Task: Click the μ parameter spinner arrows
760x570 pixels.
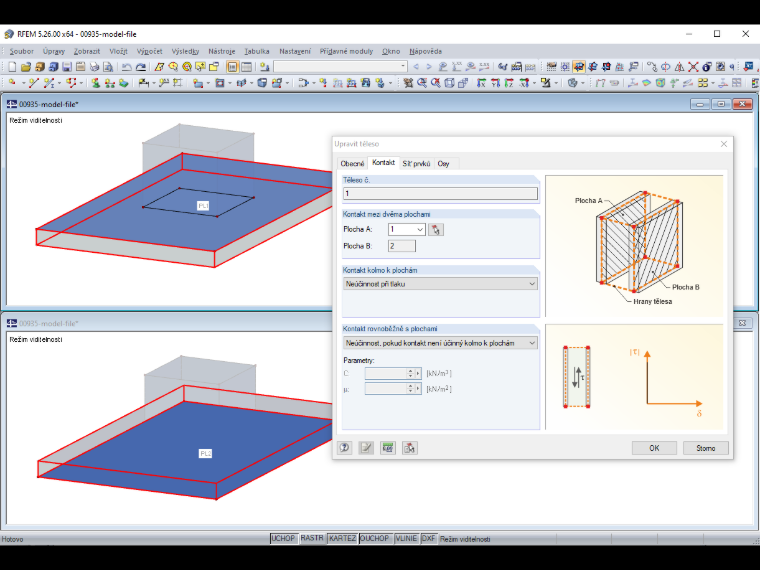Action: (x=411, y=389)
